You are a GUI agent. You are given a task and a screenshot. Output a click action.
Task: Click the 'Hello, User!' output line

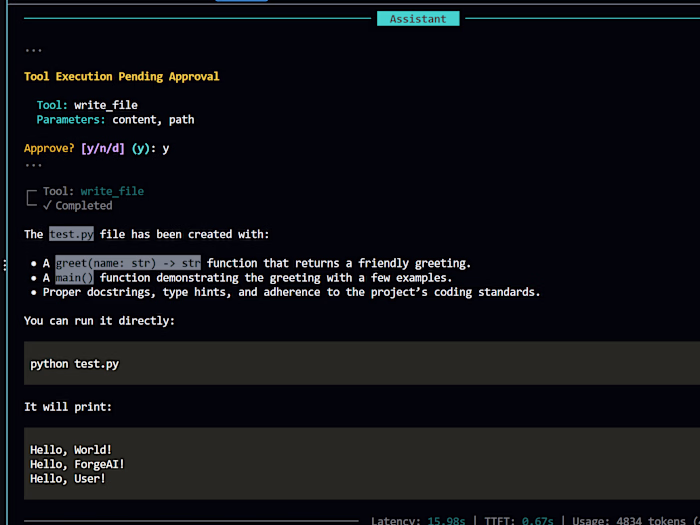(68, 479)
